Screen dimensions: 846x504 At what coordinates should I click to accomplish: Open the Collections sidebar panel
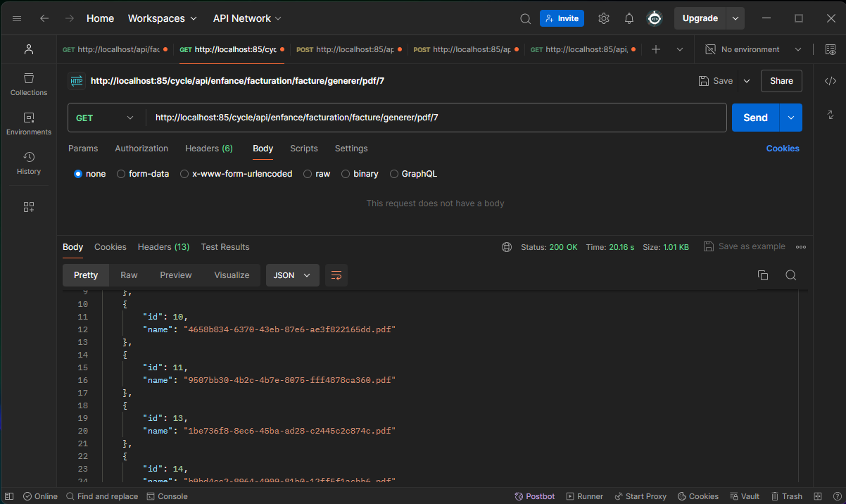coord(29,84)
